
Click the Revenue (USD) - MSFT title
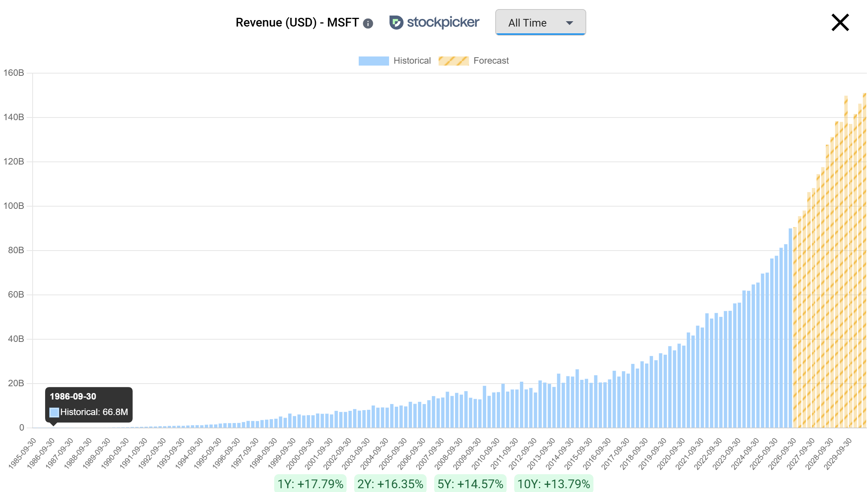tap(297, 23)
